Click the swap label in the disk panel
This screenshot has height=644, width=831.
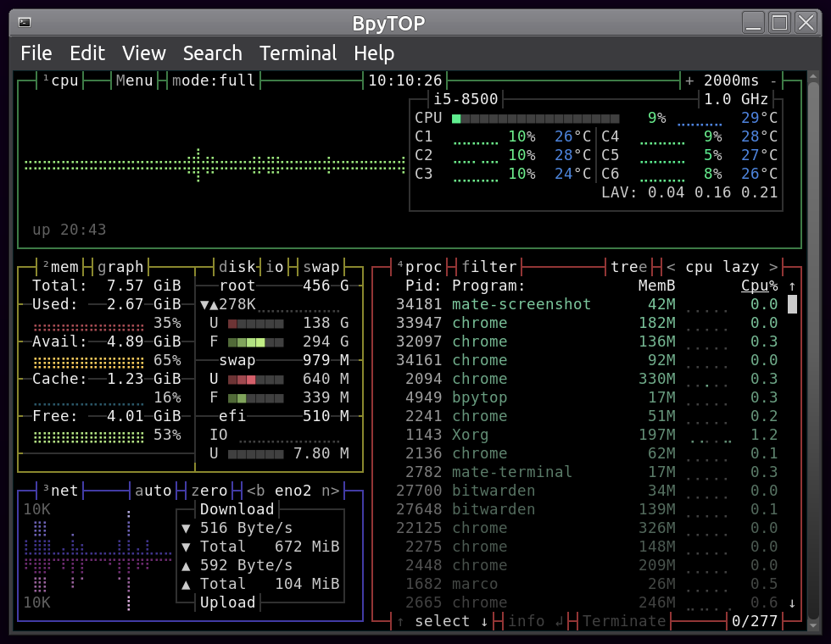pos(321,267)
